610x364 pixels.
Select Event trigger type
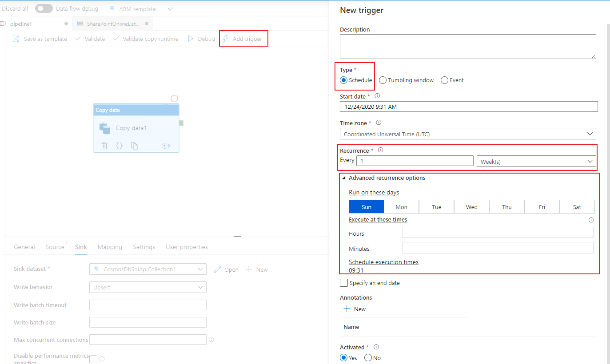click(444, 80)
